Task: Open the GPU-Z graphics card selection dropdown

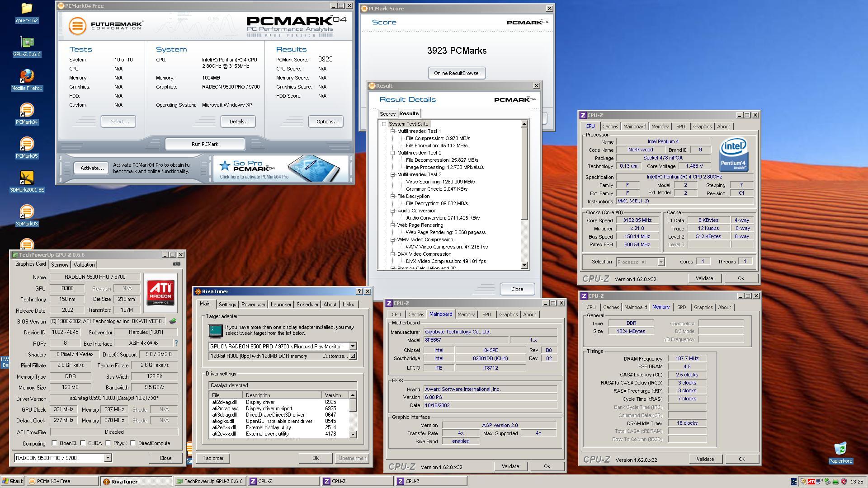Action: click(108, 458)
